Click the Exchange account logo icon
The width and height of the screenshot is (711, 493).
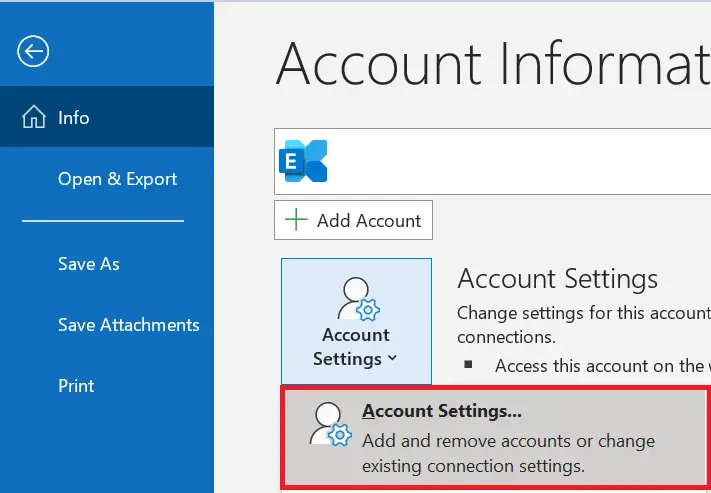pos(303,161)
